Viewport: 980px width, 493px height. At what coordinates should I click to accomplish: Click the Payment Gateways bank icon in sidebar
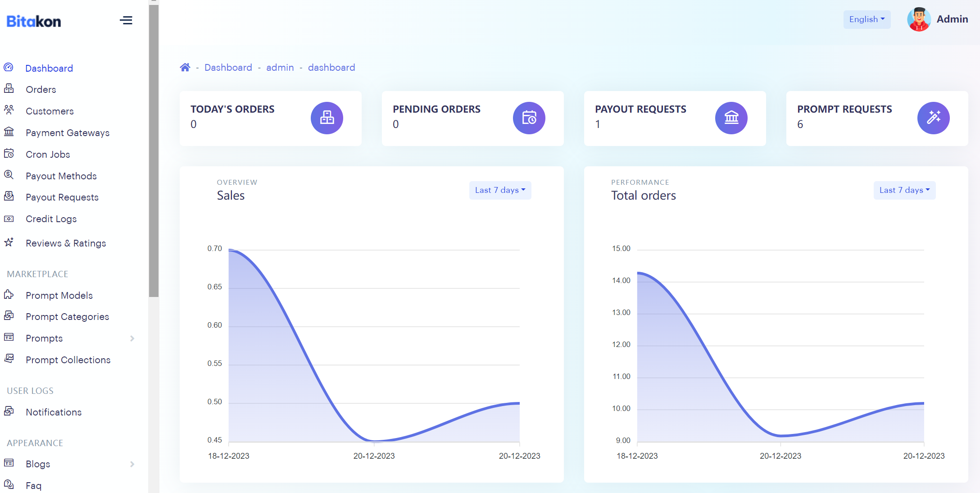coord(9,132)
